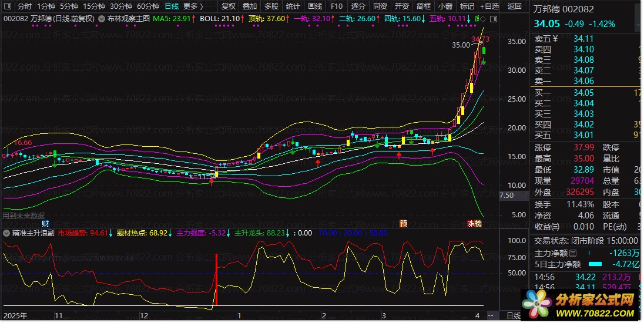644x323 pixels.
Task: Click the 日线 period label at bottom right
Action: pos(514,316)
